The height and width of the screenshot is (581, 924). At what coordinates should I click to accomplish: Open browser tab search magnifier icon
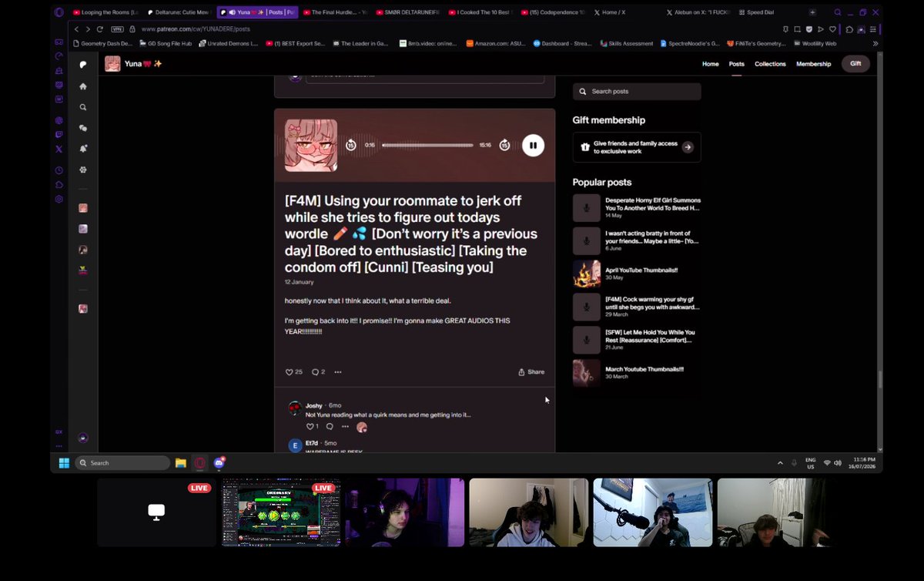pyautogui.click(x=838, y=12)
